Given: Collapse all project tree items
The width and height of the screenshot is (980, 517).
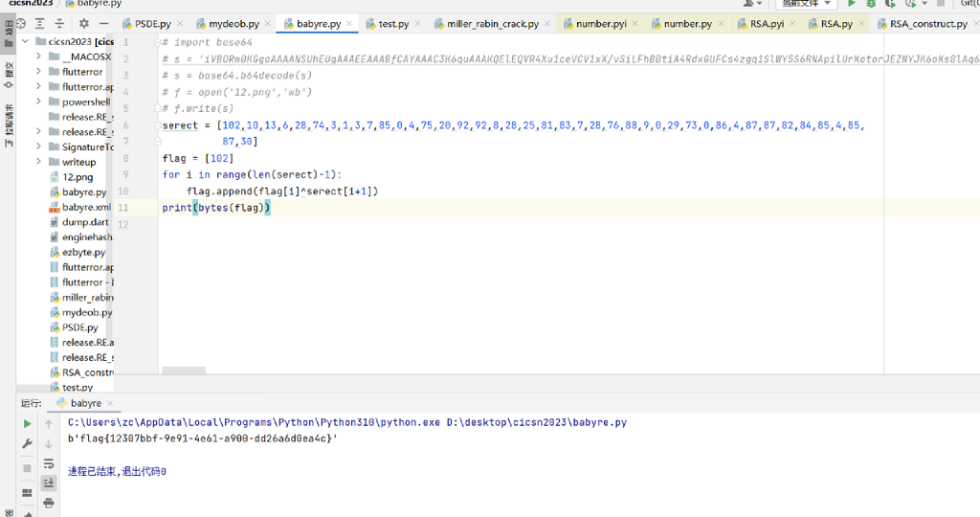Looking at the screenshot, I should [60, 23].
